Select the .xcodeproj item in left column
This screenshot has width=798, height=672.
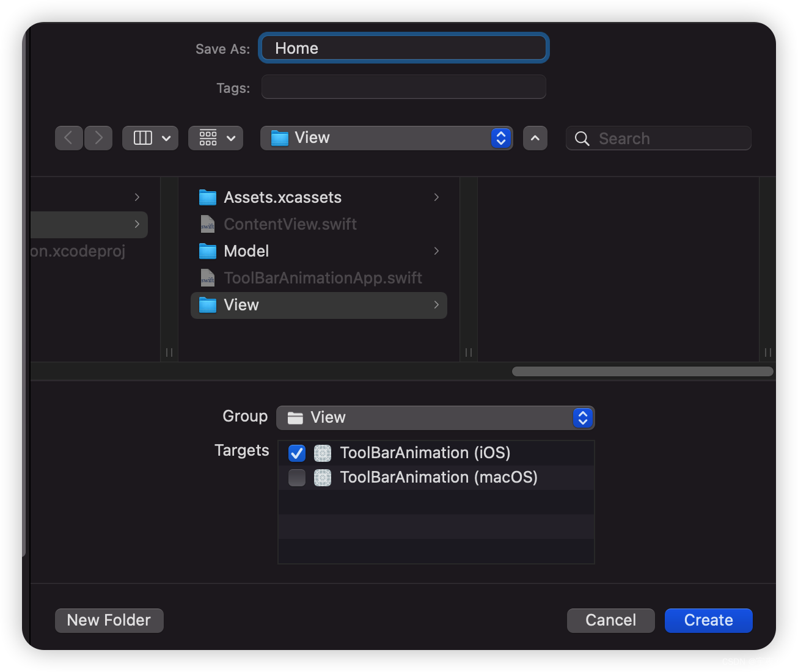click(78, 251)
